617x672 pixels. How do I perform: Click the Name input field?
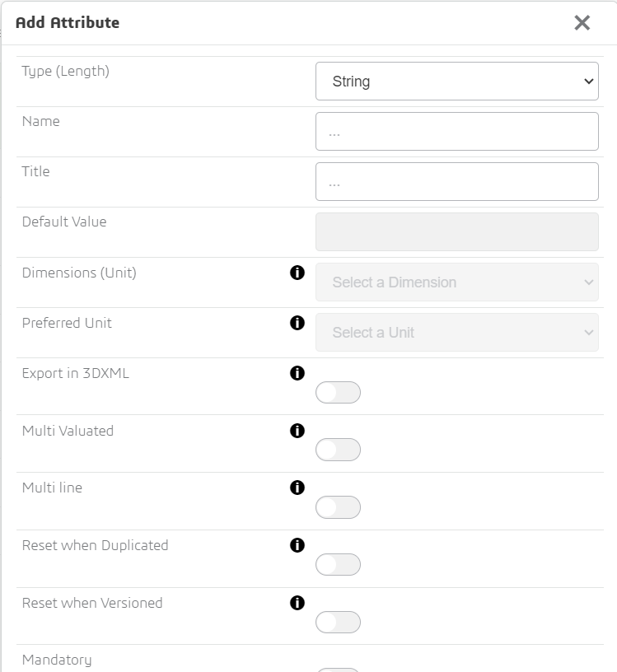(x=456, y=132)
